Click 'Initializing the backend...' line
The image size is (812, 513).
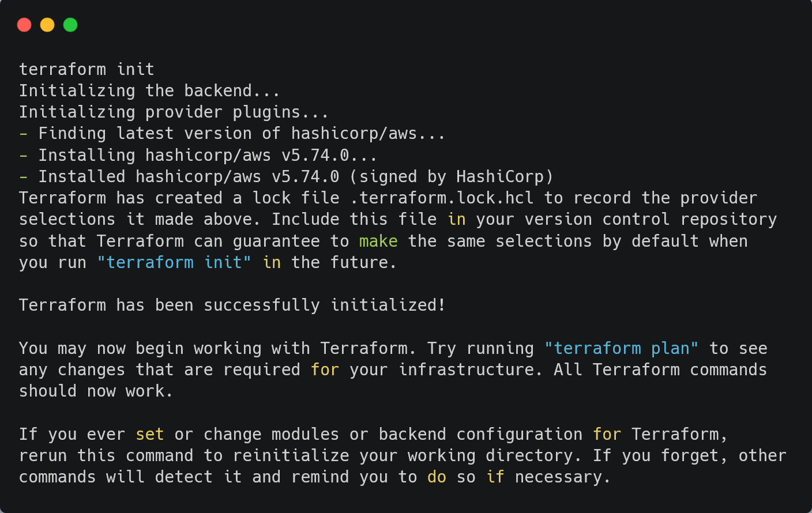pos(150,90)
